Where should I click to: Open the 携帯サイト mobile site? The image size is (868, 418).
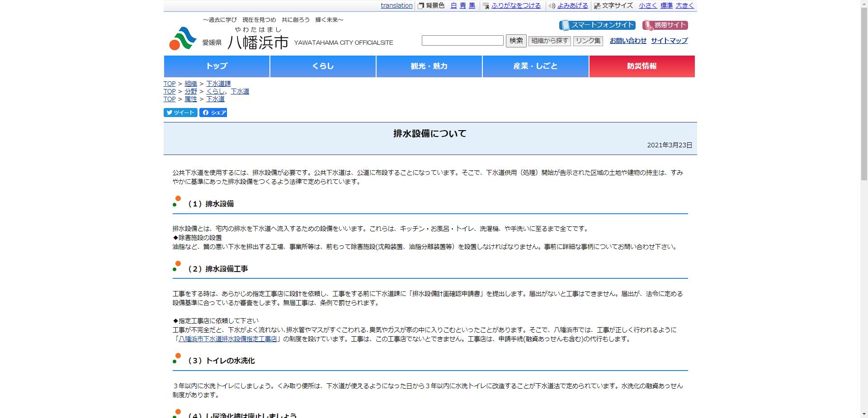click(665, 25)
